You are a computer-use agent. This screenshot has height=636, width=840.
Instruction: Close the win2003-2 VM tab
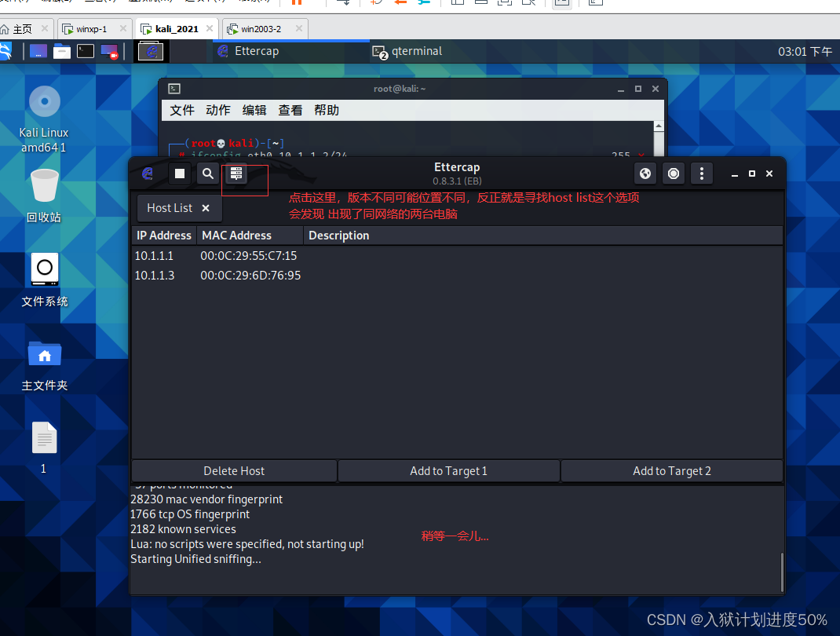(x=299, y=28)
